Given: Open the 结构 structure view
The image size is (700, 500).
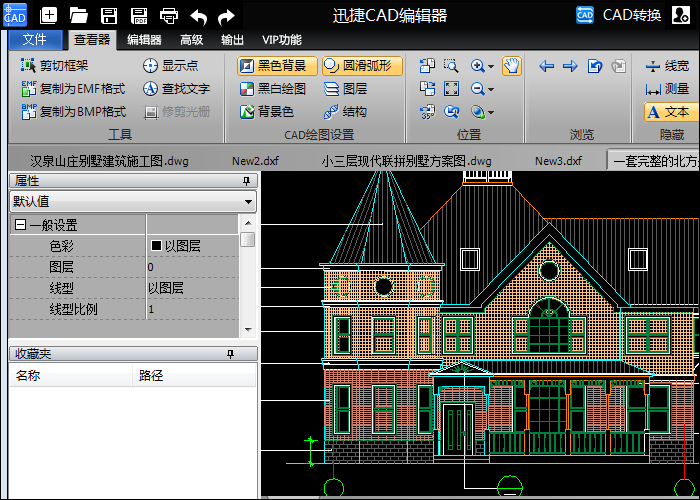Looking at the screenshot, I should pos(345,112).
